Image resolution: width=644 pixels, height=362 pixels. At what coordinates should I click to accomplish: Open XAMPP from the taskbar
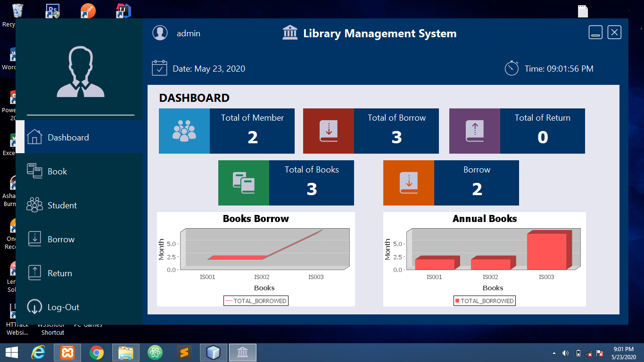point(67,353)
